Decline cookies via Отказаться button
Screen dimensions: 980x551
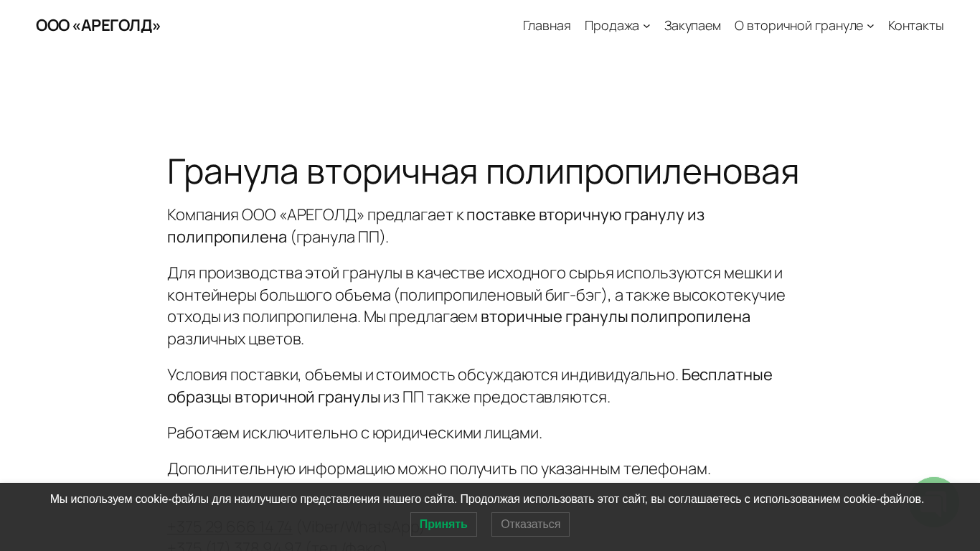point(530,524)
